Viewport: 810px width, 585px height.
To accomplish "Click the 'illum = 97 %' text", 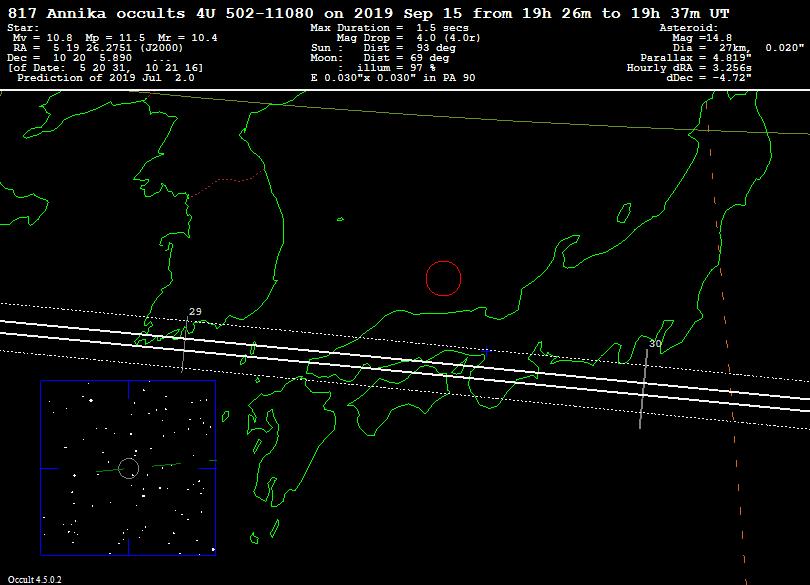I will 396,68.
